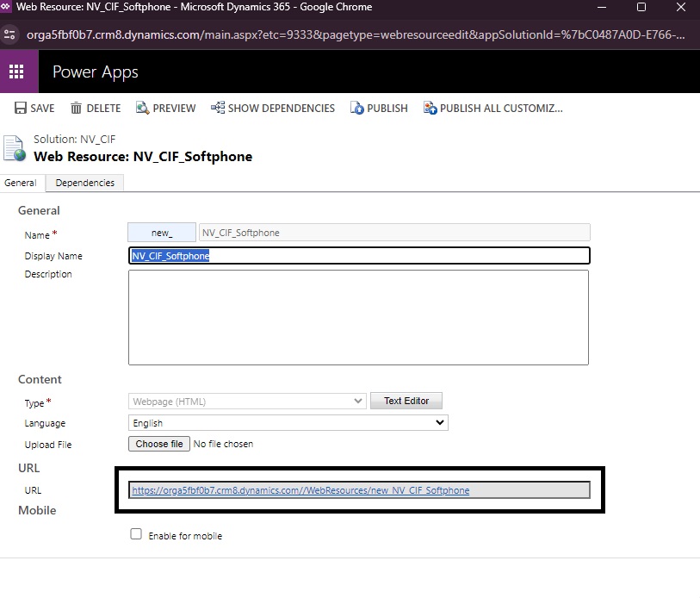Viewport: 700px width, 598px height.
Task: Open the web resource URL link
Action: [x=300, y=490]
